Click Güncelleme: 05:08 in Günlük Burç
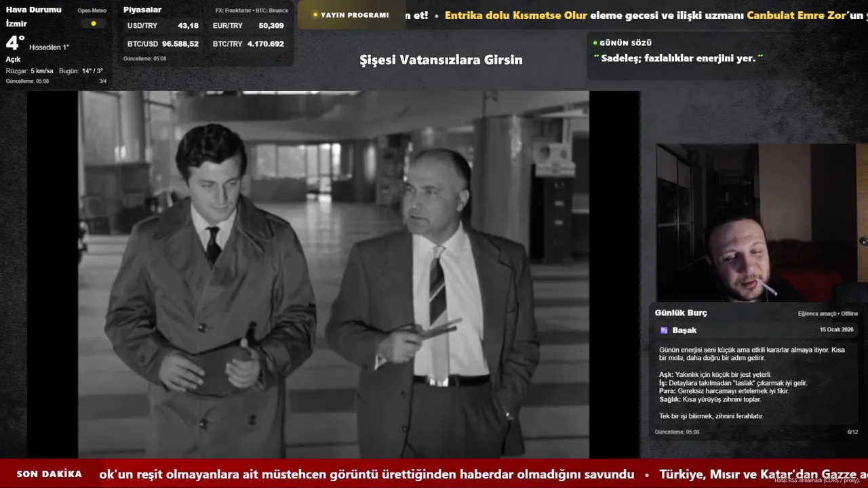This screenshot has height=488, width=868. [677, 432]
